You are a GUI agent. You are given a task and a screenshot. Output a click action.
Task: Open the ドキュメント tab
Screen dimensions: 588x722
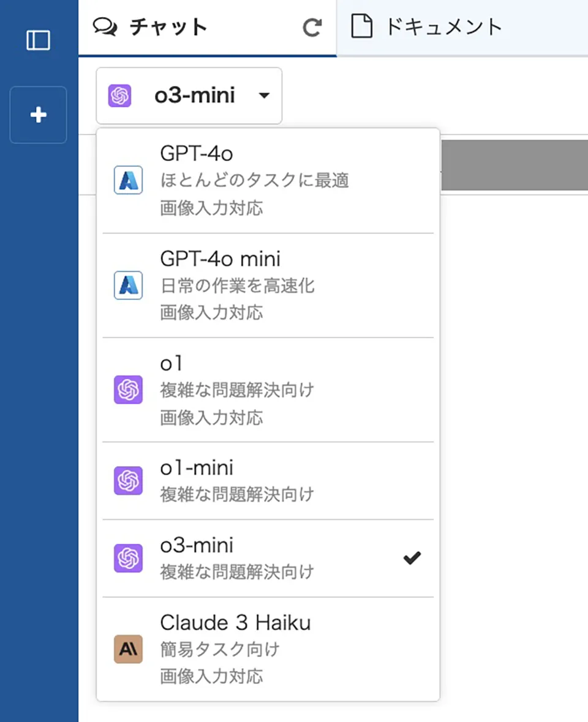coord(462,28)
